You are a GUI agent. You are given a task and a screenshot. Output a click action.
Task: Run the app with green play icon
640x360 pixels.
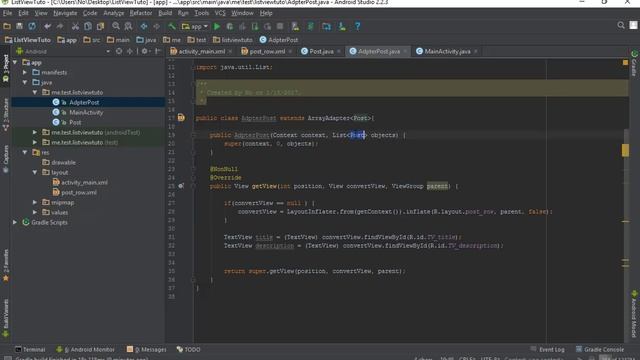pos(217,26)
